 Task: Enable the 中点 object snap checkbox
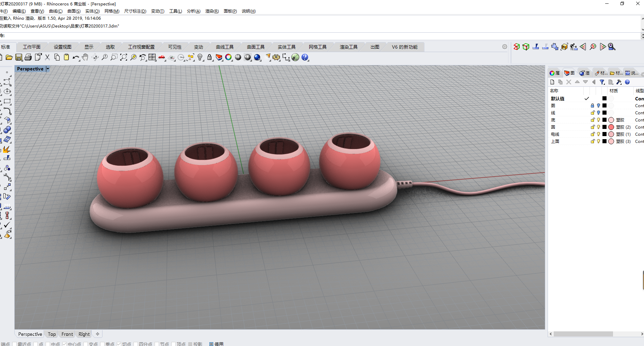click(48, 344)
